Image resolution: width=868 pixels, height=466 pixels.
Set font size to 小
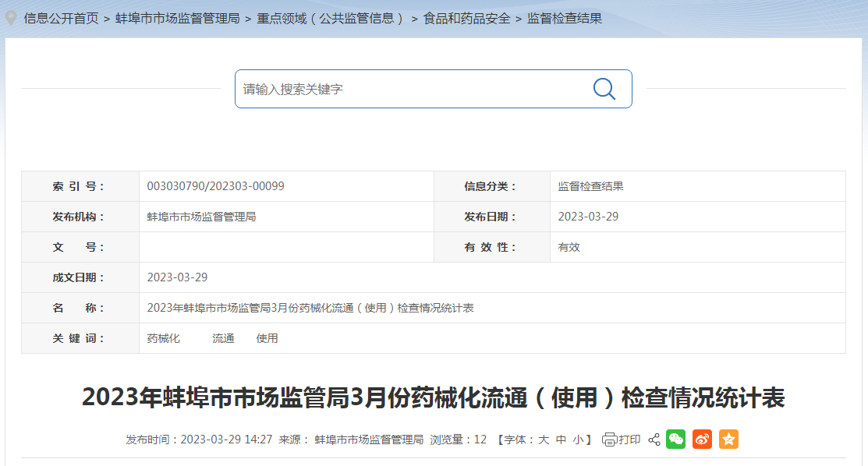click(x=579, y=440)
